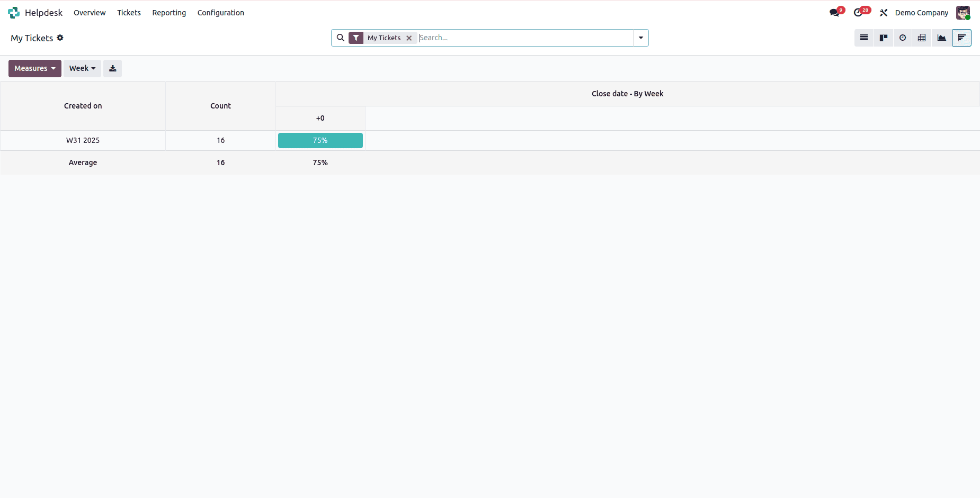The image size is (980, 498).
Task: Click the search input field
Action: 525,38
